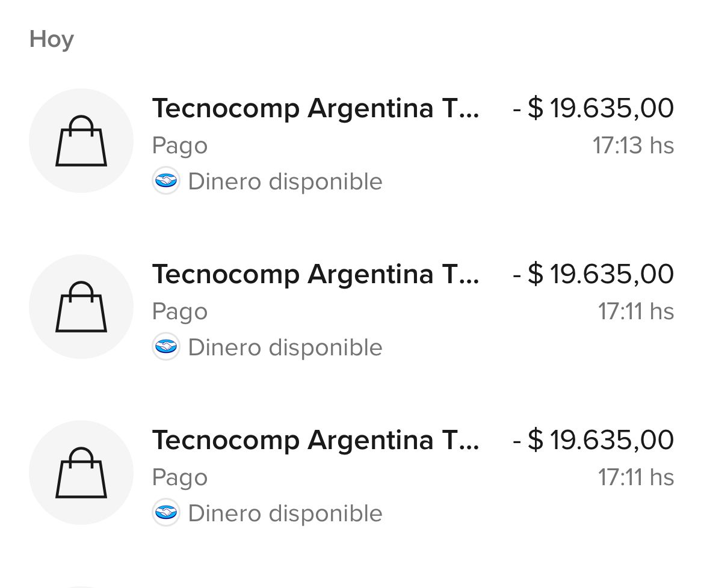The width and height of the screenshot is (704, 588).
Task: Tap the shopping bag icon of the third transaction
Action: click(81, 473)
